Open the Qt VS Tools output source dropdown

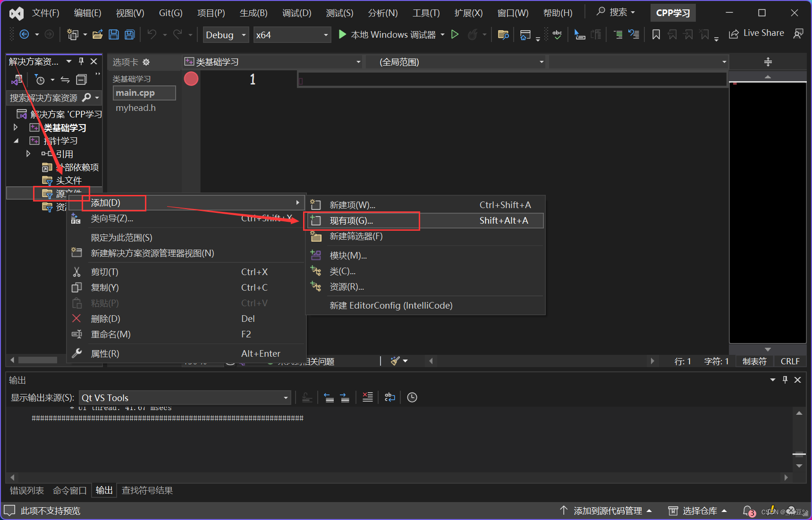(x=185, y=398)
